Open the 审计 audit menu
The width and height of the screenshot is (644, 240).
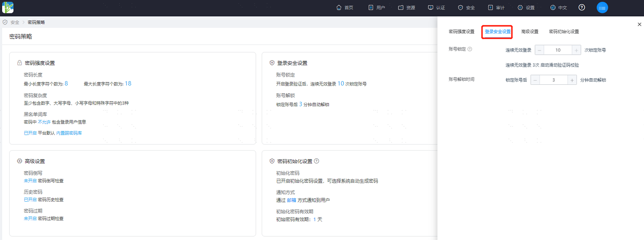496,8
